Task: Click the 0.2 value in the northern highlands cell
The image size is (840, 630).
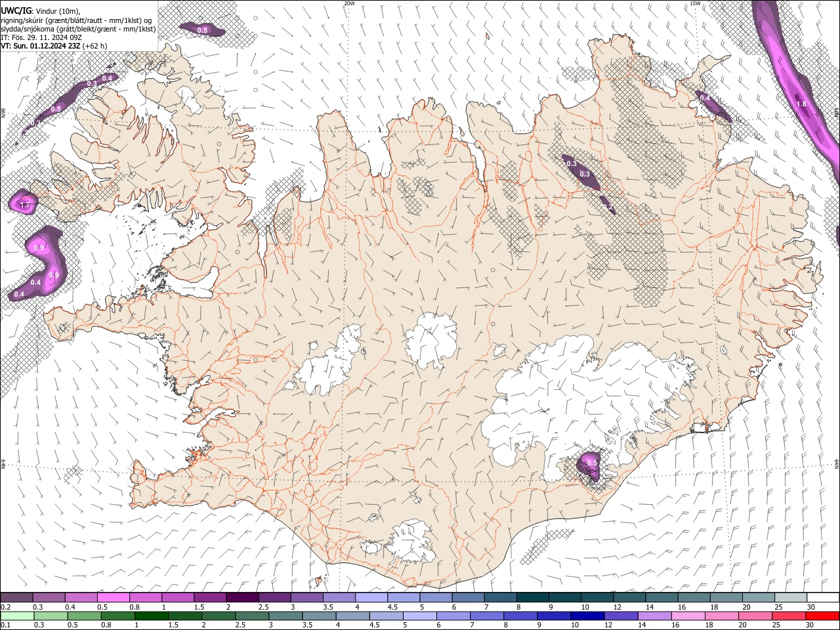Action: coord(608,207)
